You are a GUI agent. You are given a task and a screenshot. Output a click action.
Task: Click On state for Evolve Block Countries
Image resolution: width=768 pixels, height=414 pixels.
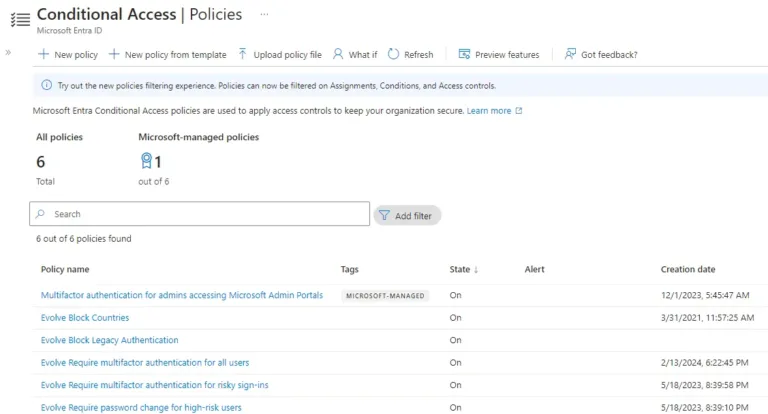[456, 317]
